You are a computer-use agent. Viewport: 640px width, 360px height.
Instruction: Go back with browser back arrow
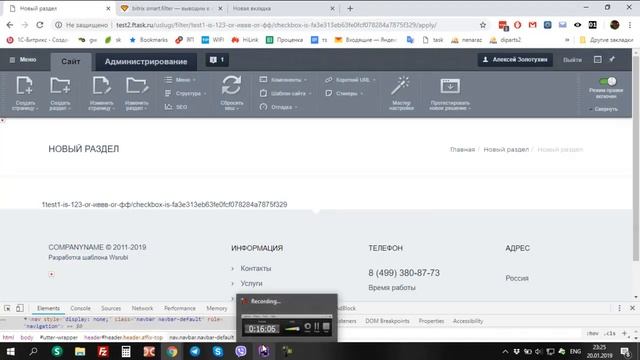(x=10, y=25)
